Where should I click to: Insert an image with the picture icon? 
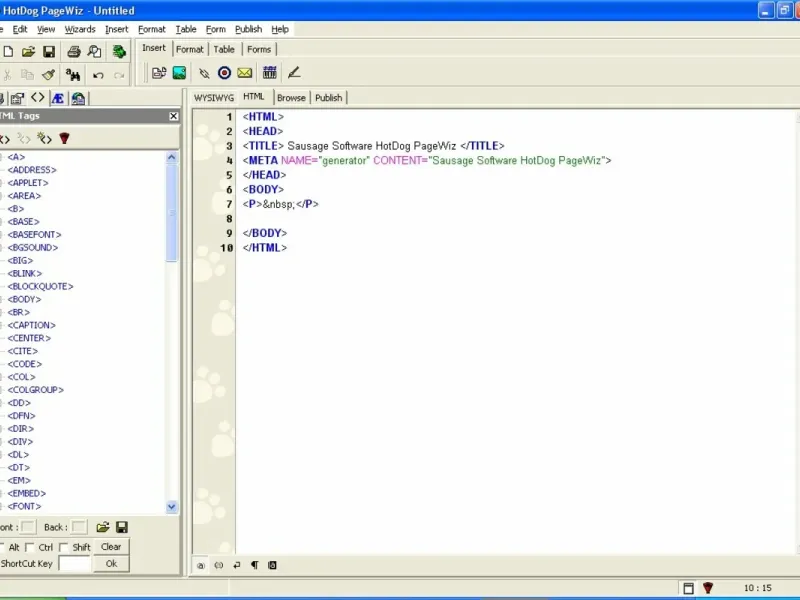click(180, 73)
